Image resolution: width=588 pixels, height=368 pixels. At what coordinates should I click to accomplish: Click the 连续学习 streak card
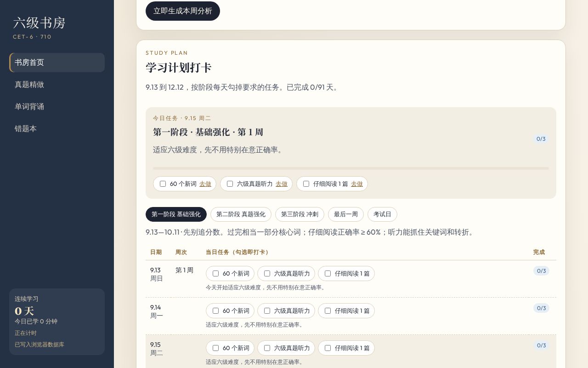(57, 322)
